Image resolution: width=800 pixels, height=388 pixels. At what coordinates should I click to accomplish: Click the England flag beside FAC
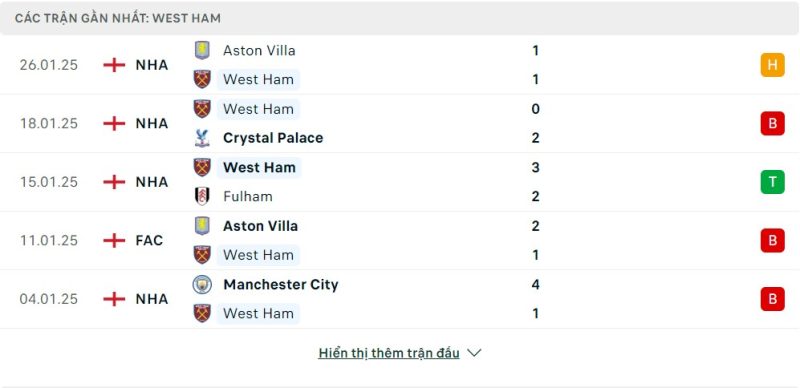(114, 240)
